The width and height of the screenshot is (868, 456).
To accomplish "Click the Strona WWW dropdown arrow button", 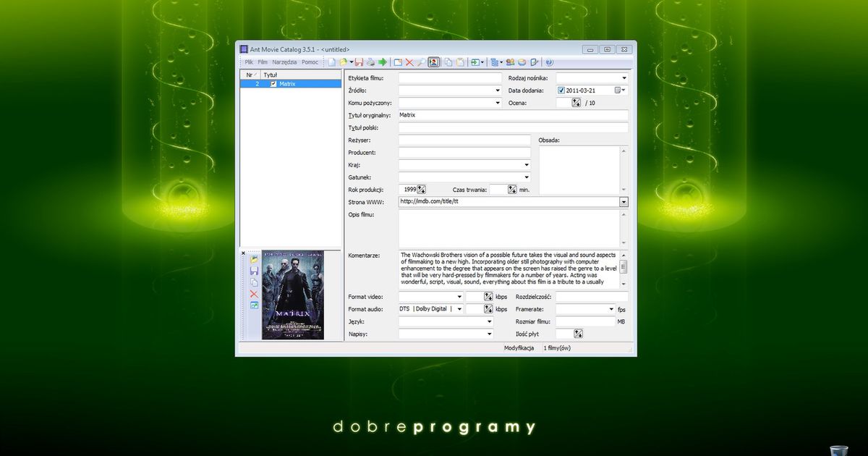I will (x=624, y=201).
